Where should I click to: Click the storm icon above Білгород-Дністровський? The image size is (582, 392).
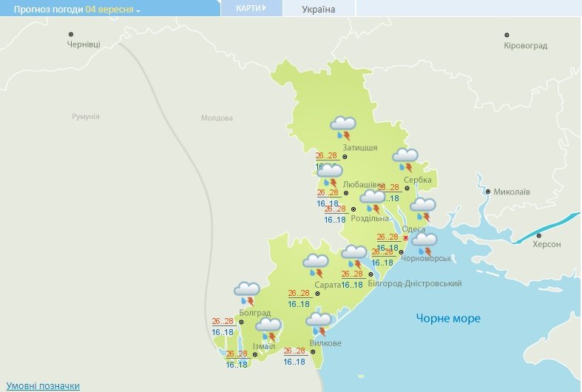[x=354, y=257]
